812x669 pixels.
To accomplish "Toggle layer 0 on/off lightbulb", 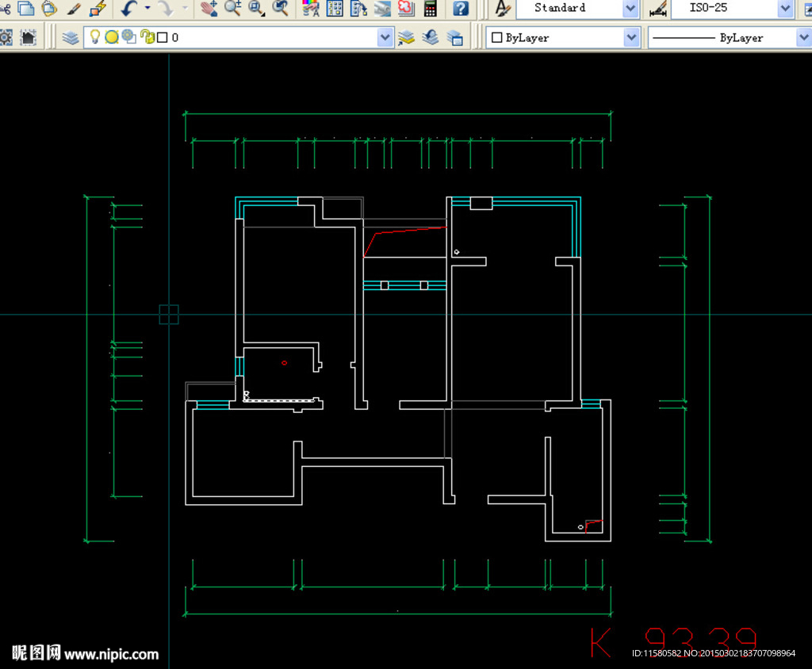I will (94, 36).
